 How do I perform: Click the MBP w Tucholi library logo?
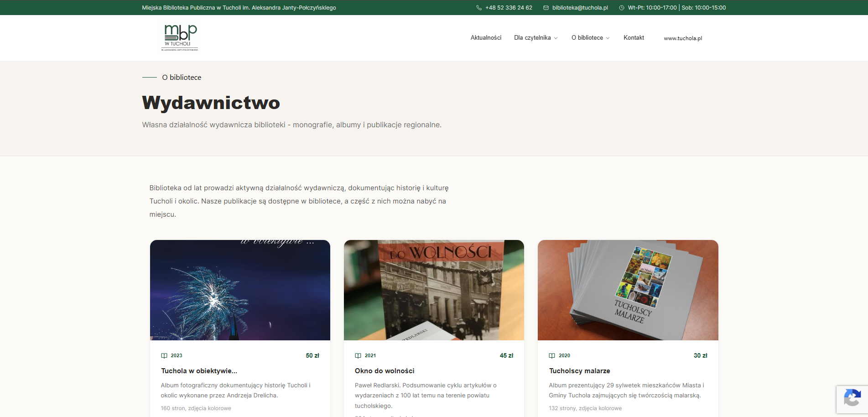[x=181, y=38]
